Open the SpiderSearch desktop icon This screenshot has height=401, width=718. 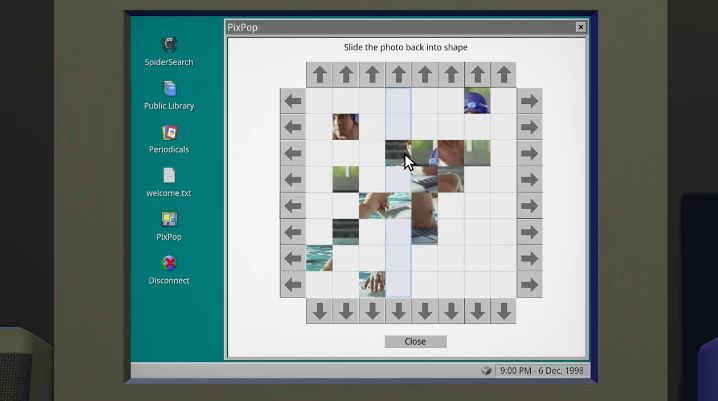[169, 51]
